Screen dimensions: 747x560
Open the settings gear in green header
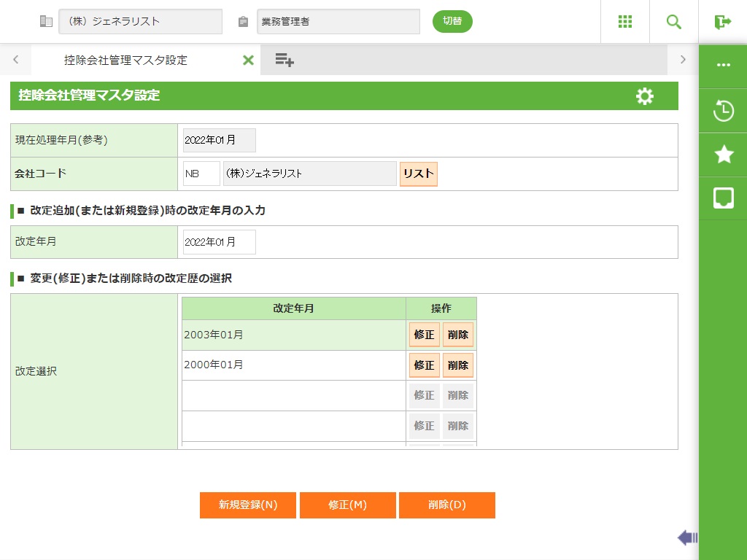point(645,96)
